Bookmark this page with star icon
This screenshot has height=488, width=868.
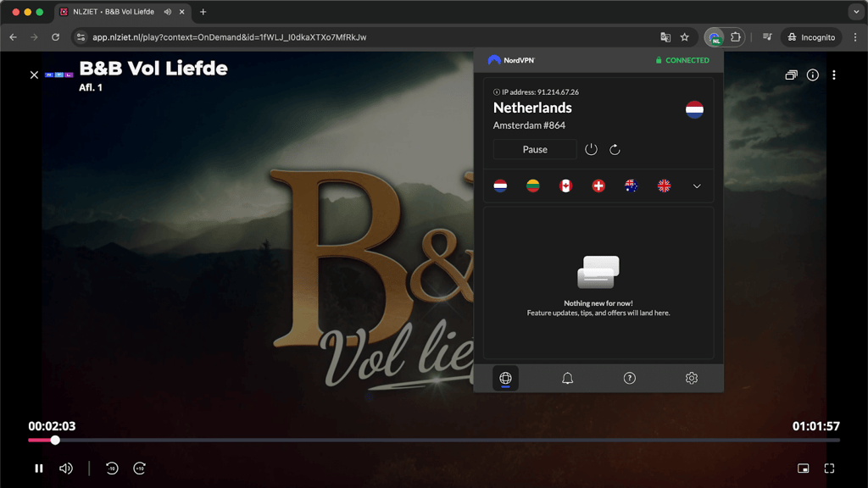(x=685, y=37)
